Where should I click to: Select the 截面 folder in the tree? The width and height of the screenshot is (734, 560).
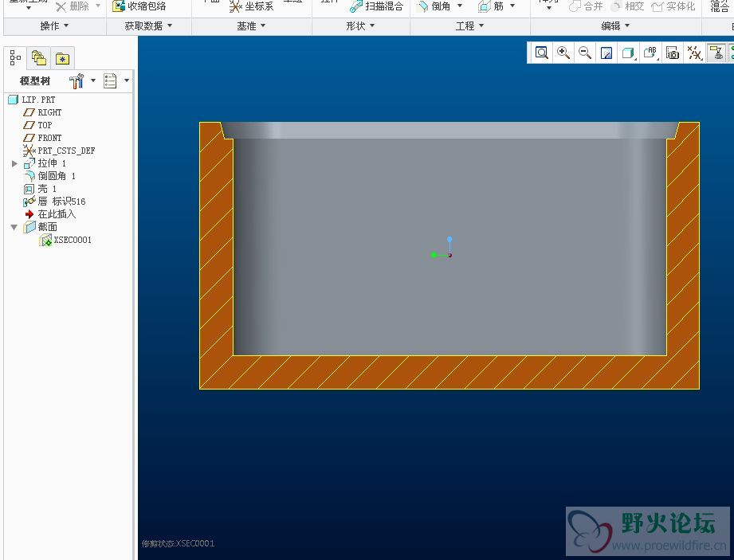41,227
